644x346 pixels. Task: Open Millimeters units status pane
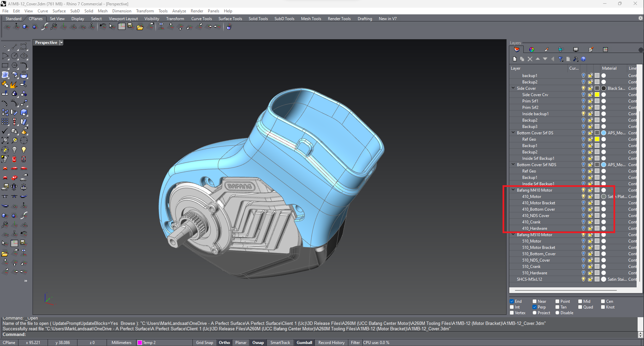[x=121, y=343]
